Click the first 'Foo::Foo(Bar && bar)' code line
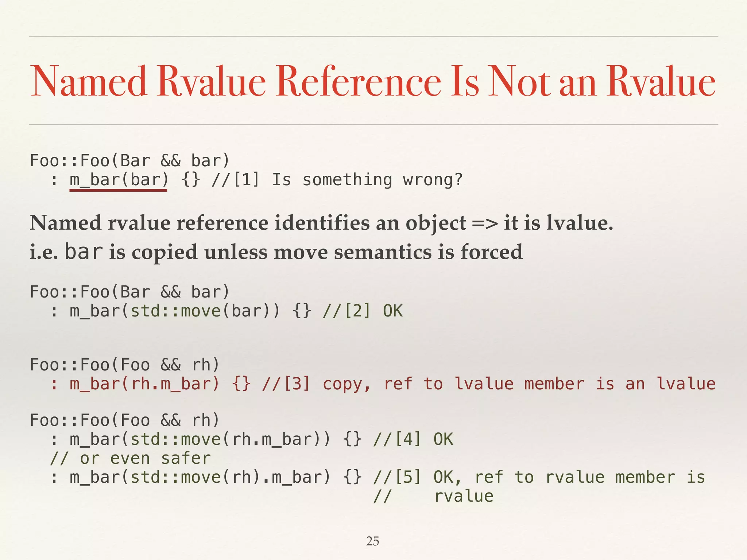The width and height of the screenshot is (747, 560). tap(130, 161)
